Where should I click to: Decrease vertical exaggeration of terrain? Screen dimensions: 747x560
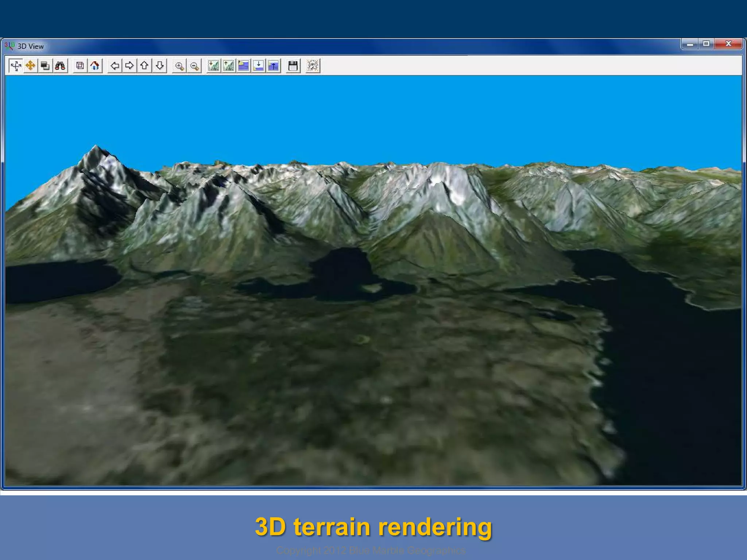pos(214,66)
